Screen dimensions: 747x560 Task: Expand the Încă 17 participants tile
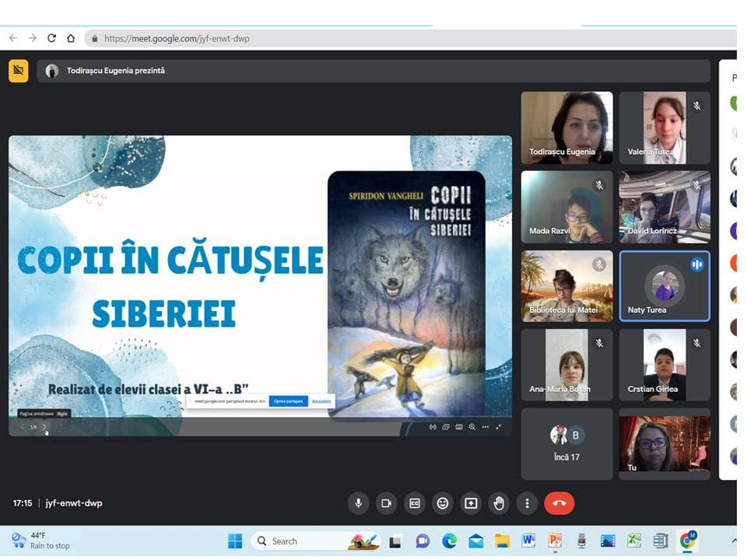tap(566, 444)
